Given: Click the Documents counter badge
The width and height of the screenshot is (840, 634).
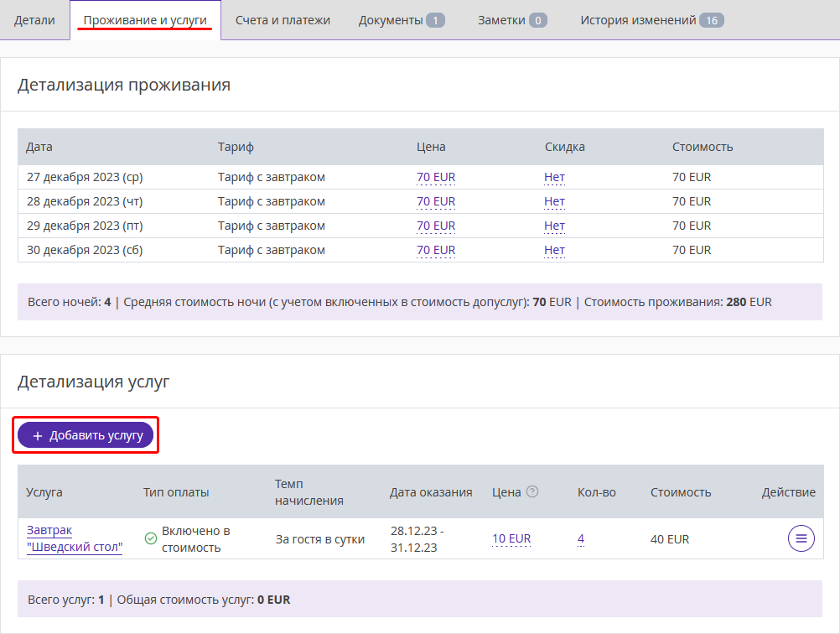Looking at the screenshot, I should [x=436, y=20].
